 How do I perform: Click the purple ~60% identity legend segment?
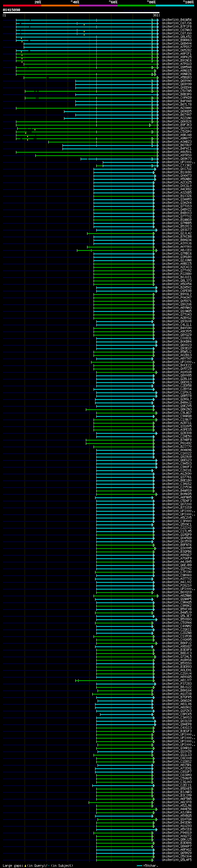click(99, 6)
